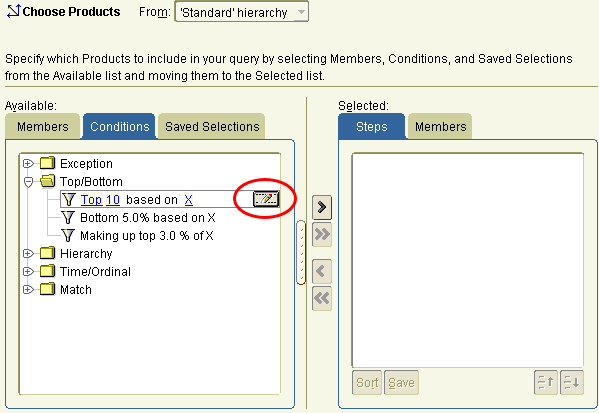Click funnel icon of Making up top 3.0% condition

pyautogui.click(x=68, y=236)
